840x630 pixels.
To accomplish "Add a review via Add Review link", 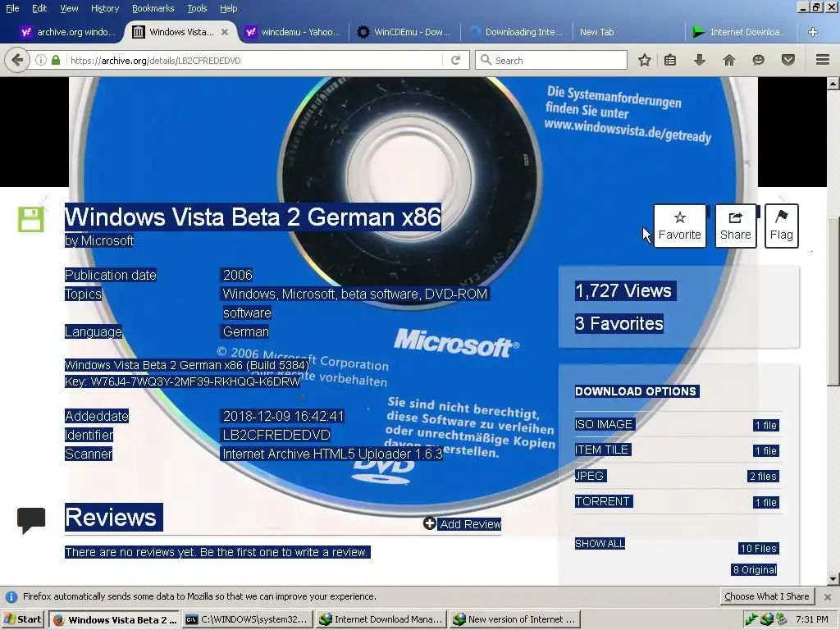I will 463,524.
